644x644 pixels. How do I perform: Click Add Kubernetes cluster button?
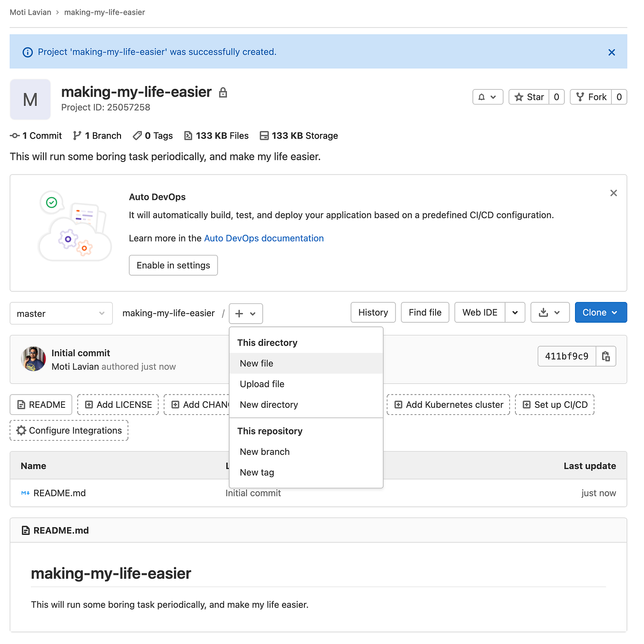[448, 405]
